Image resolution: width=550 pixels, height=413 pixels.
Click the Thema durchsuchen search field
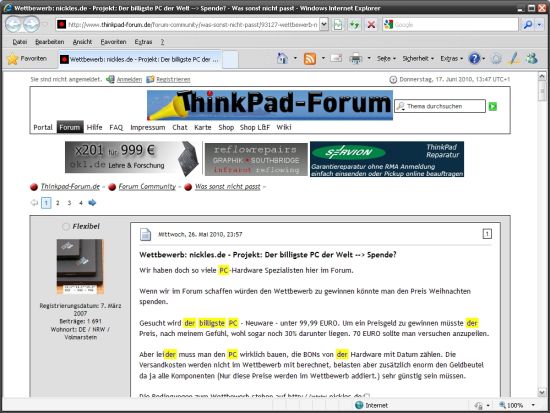click(440, 106)
